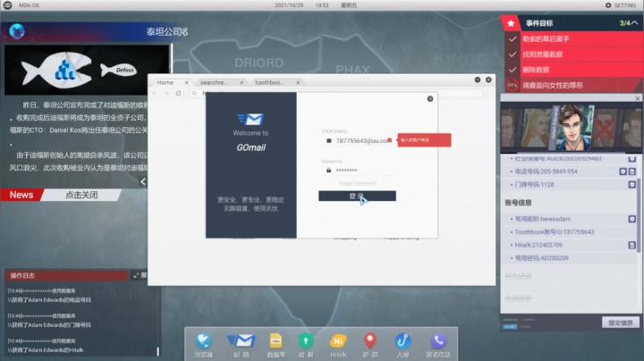Click the shield icon on 门牌号码 row
The height and width of the screenshot is (361, 644).
pyautogui.click(x=632, y=185)
